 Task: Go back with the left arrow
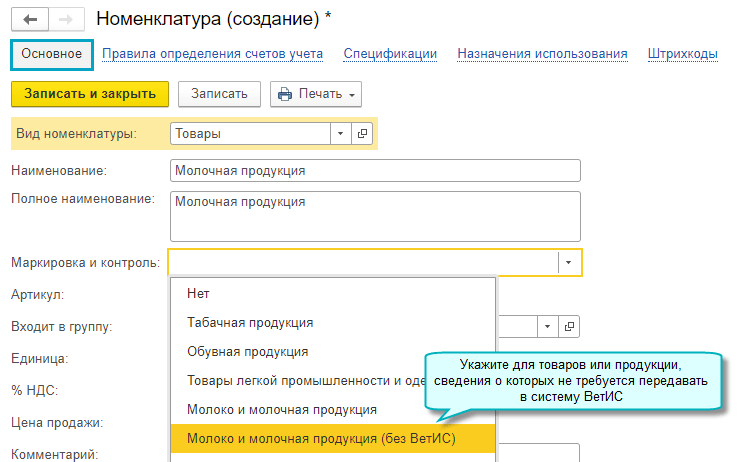tap(29, 19)
